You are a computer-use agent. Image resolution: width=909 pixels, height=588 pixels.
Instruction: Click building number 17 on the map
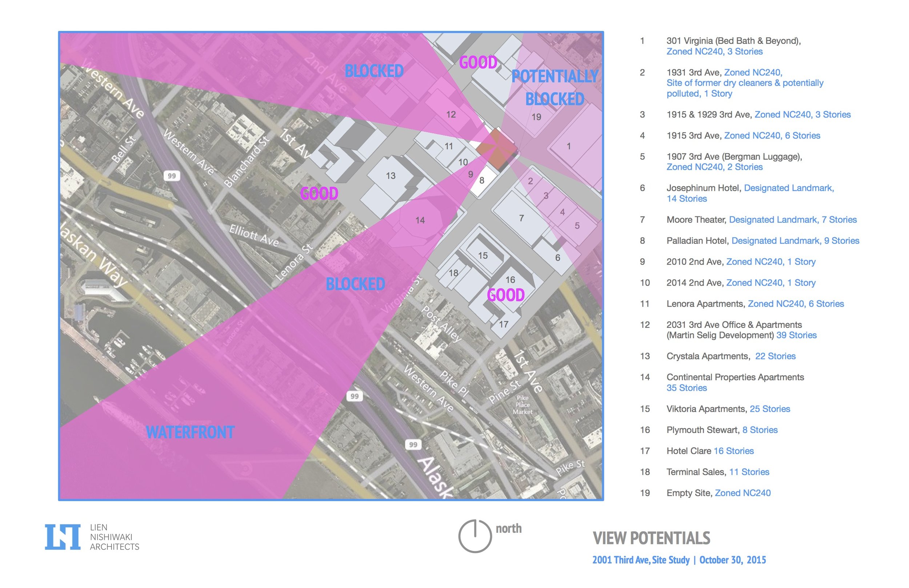coord(503,324)
